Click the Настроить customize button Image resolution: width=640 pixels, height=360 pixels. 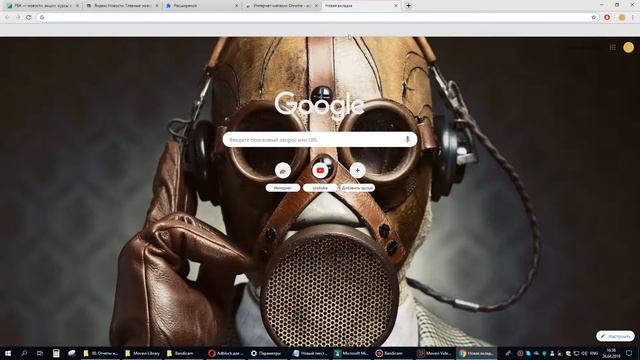pyautogui.click(x=616, y=336)
